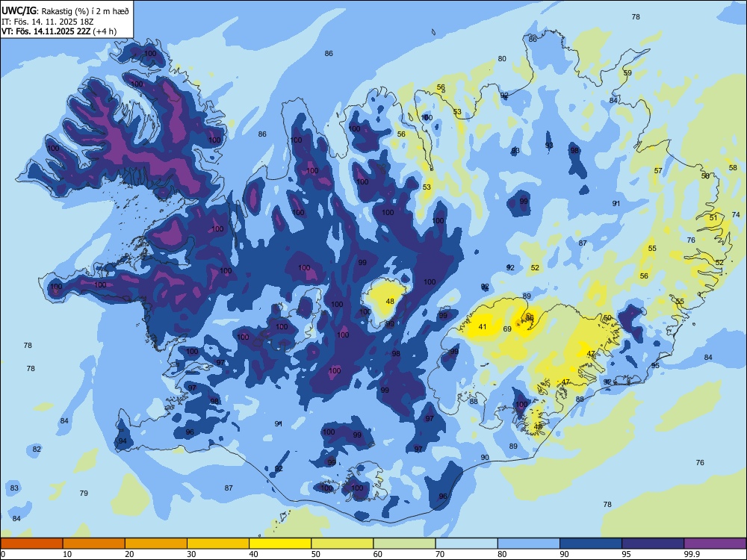This screenshot has width=747, height=560.
Task: Click the map value '94' on the southwest peninsula
Action: pos(123,441)
